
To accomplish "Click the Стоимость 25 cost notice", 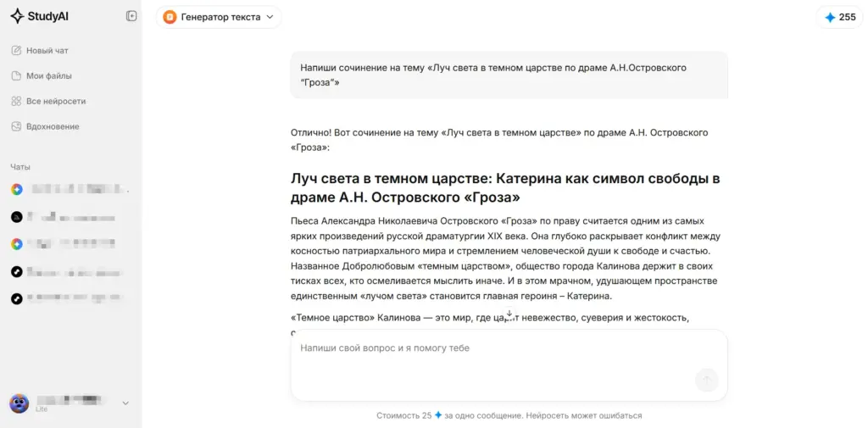I will pyautogui.click(x=509, y=415).
